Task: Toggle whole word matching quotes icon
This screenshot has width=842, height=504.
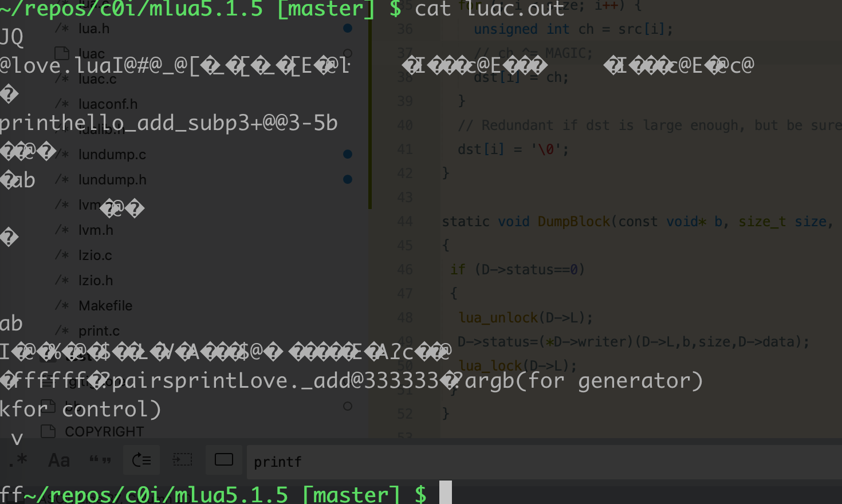Action: coord(100,460)
